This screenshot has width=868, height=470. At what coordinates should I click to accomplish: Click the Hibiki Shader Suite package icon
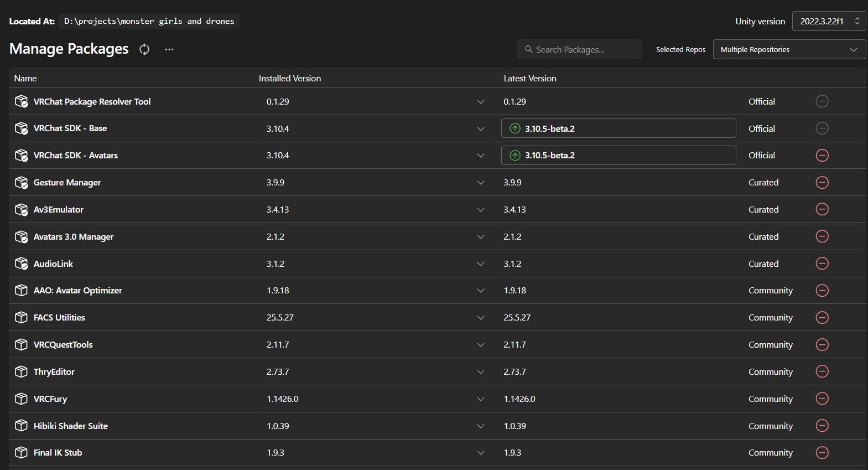tap(21, 426)
